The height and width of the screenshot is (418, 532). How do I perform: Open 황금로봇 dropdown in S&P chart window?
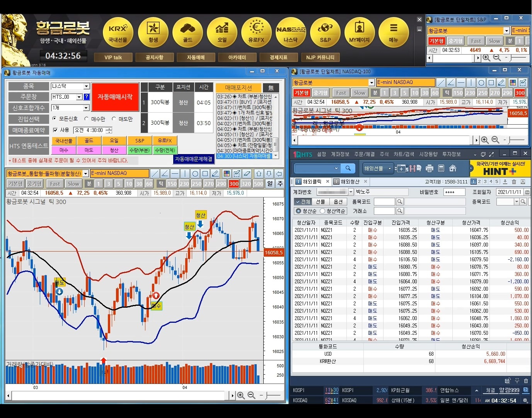click(x=506, y=31)
